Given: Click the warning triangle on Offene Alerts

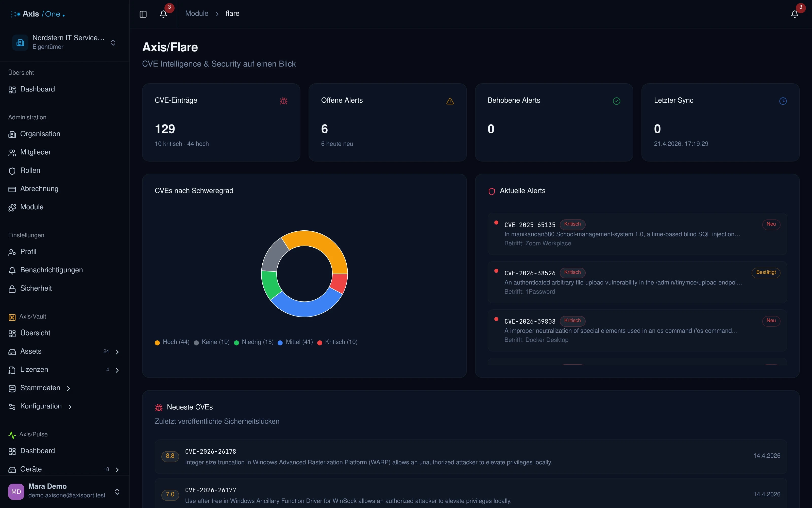Looking at the screenshot, I should [450, 101].
